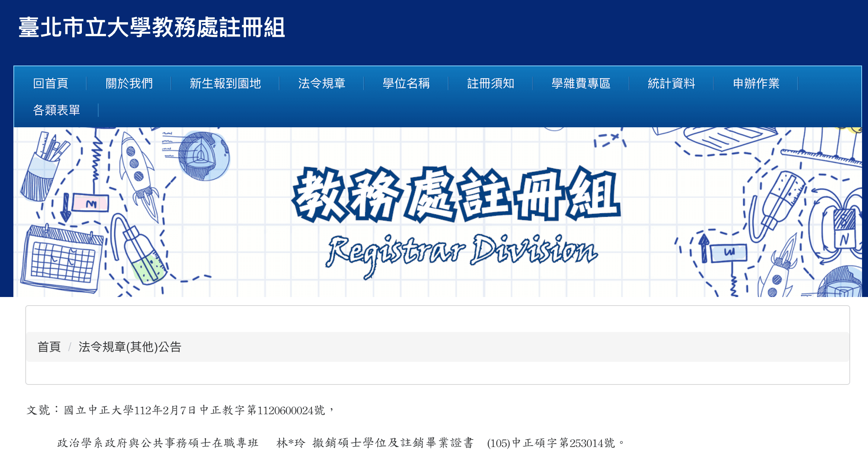Click the 法令規章(其他)公告 breadcrumb

click(x=130, y=347)
